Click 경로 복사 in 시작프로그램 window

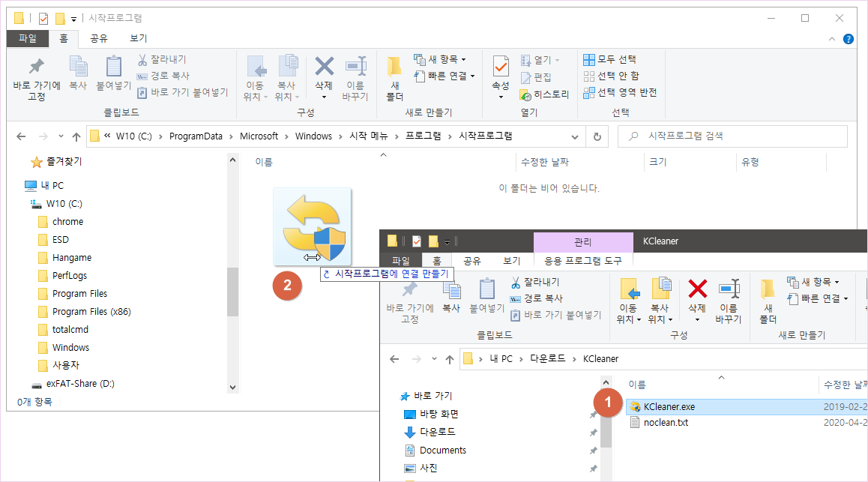163,76
